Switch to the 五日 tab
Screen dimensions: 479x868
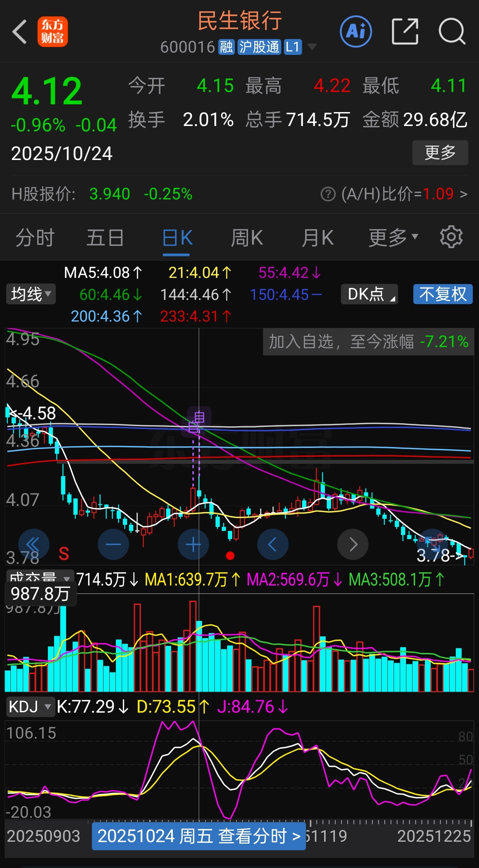pyautogui.click(x=105, y=237)
